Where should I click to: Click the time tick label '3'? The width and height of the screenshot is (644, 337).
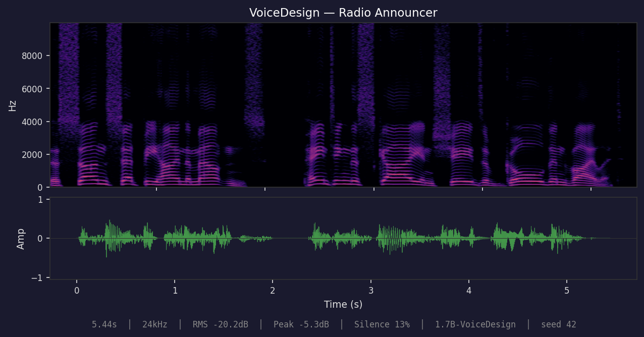371,291
